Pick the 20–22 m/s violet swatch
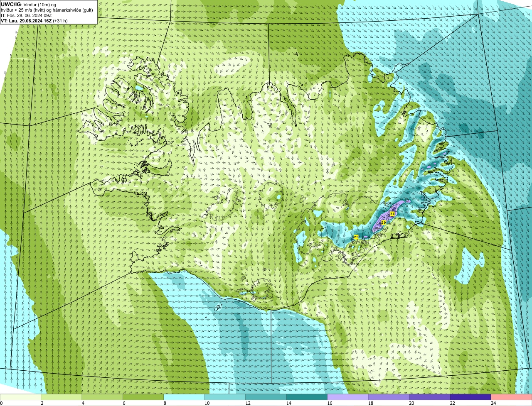This screenshot has width=532, height=406. [430, 397]
